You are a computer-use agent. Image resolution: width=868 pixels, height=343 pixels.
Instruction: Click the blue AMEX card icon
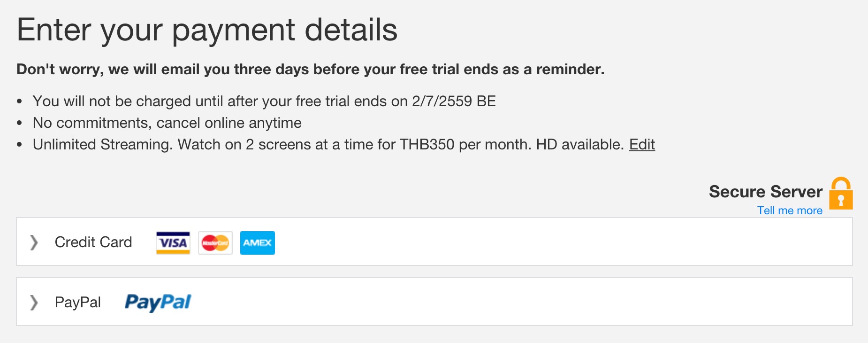click(x=257, y=242)
